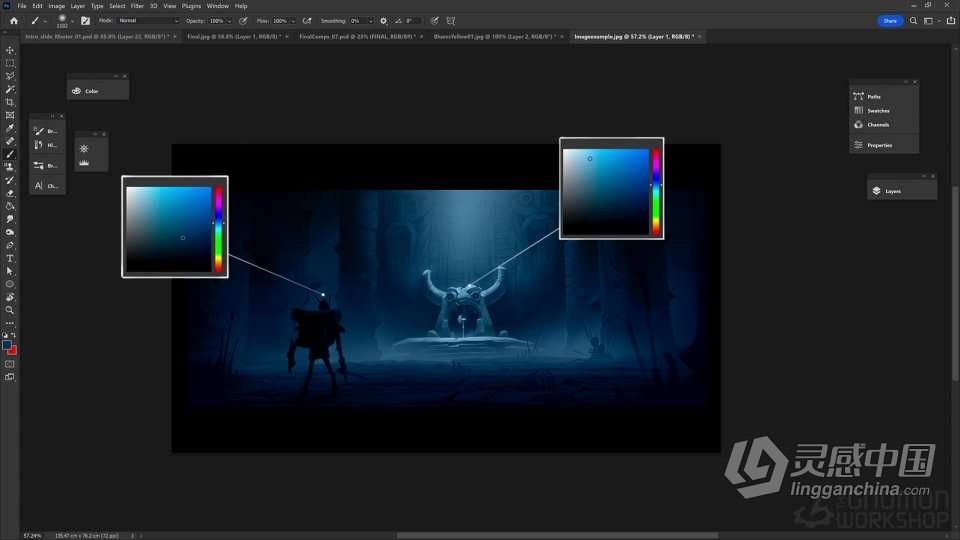Open the Filter menu
Viewport: 960px width, 540px height.
click(x=137, y=6)
